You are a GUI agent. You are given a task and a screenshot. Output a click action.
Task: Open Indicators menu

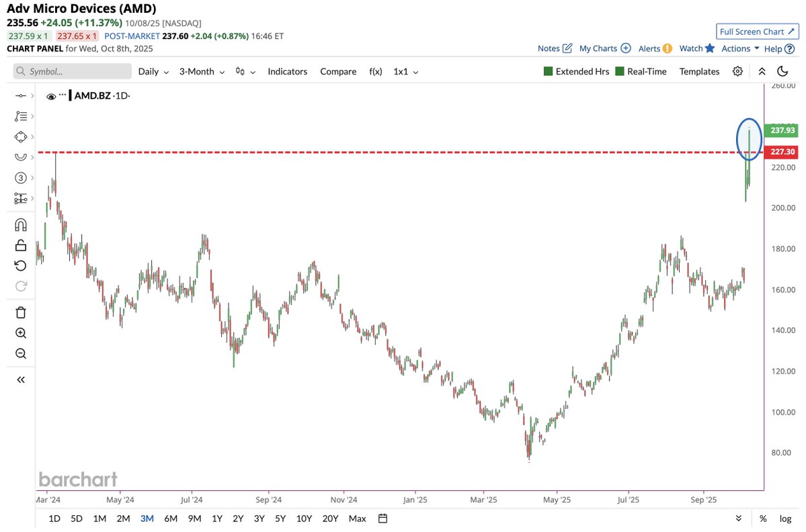click(287, 71)
